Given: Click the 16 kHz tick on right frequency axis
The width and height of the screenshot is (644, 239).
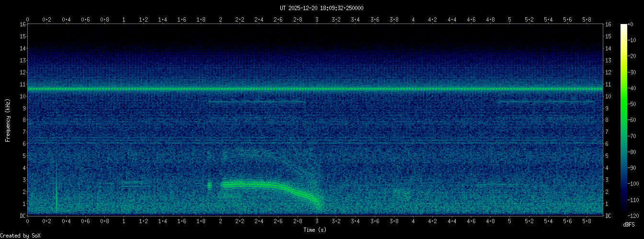Looking at the screenshot, I should [x=608, y=24].
